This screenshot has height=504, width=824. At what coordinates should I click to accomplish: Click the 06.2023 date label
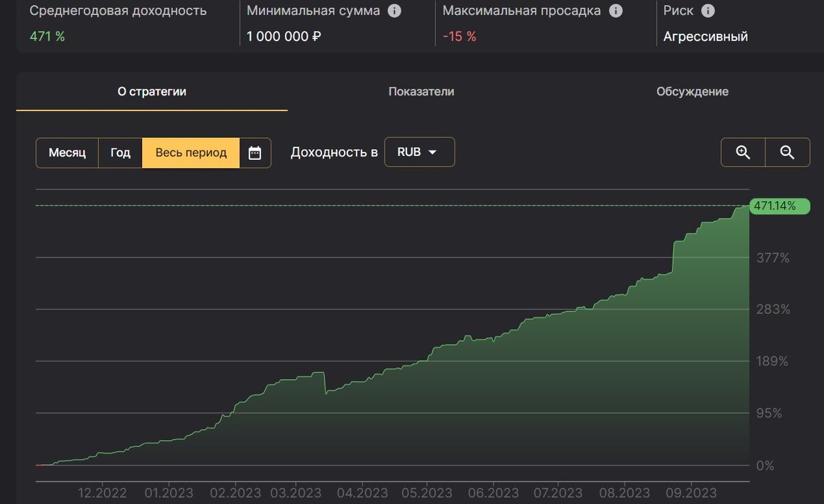(494, 493)
